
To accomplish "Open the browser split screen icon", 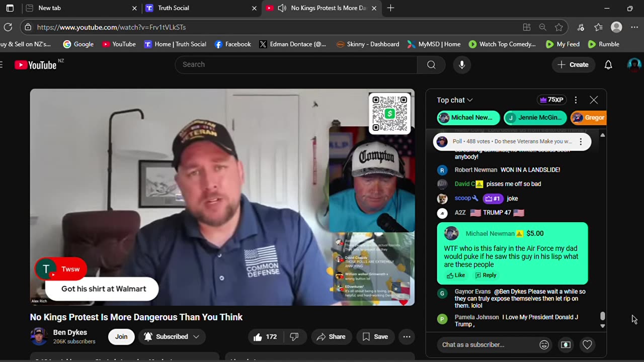I will click(x=527, y=27).
